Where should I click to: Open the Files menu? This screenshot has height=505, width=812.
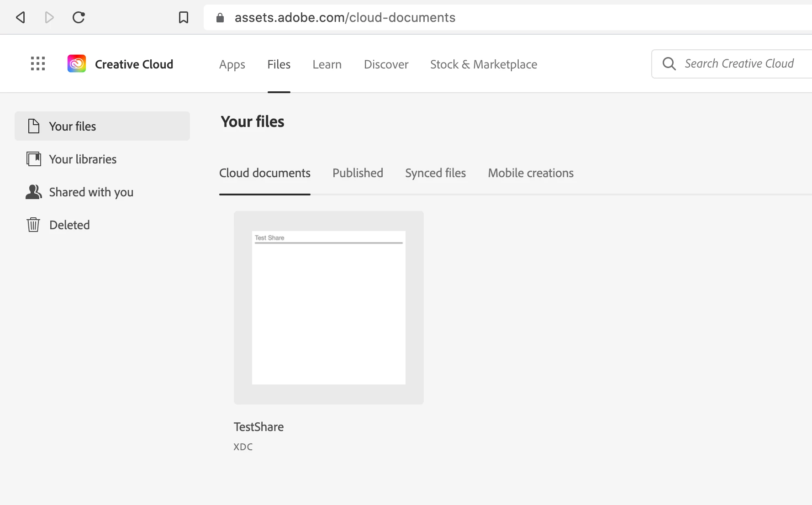[279, 64]
